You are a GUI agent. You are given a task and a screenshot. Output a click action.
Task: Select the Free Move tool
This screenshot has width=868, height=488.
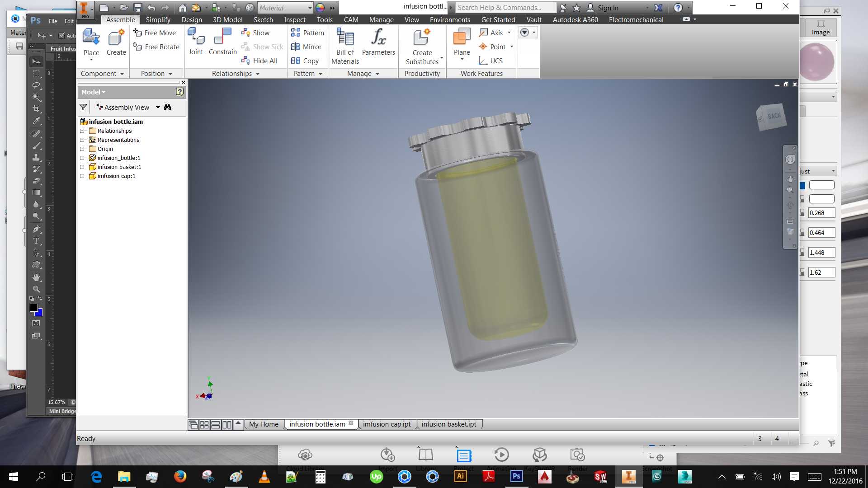(x=155, y=33)
